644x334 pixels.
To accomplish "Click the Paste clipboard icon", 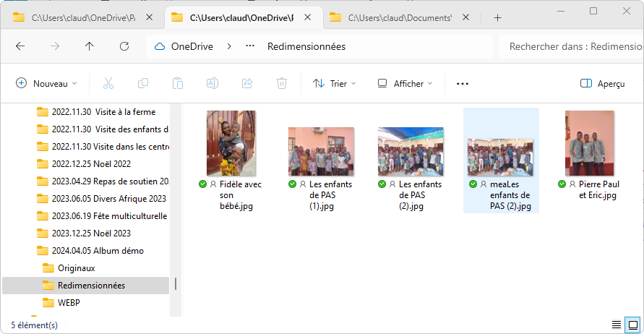I will 178,84.
